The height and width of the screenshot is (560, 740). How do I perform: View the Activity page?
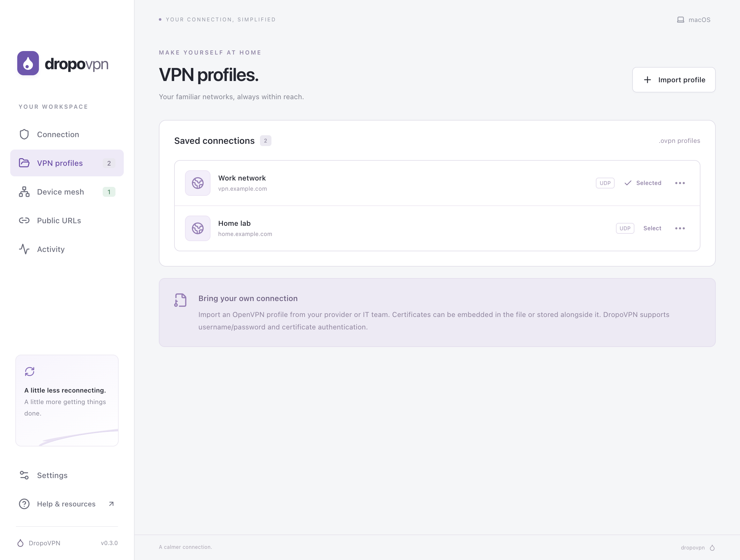(x=67, y=249)
